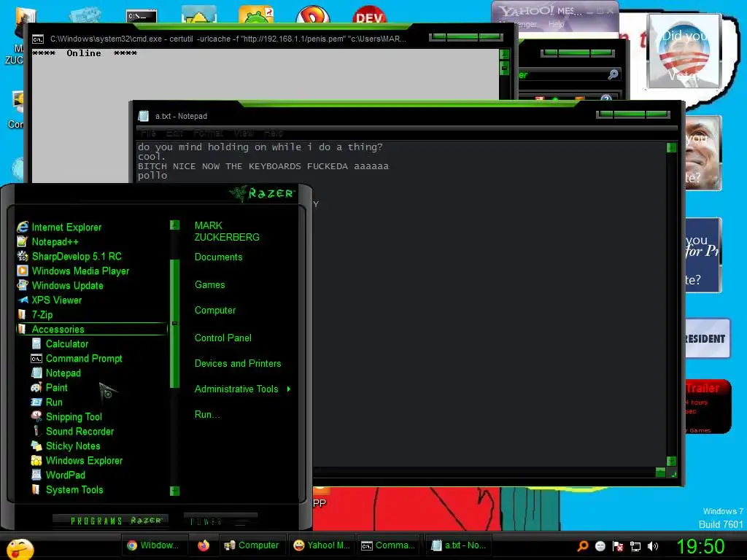This screenshot has width=747, height=560.
Task: Click the magnifier search icon in the Yahoo window
Action: [x=613, y=74]
